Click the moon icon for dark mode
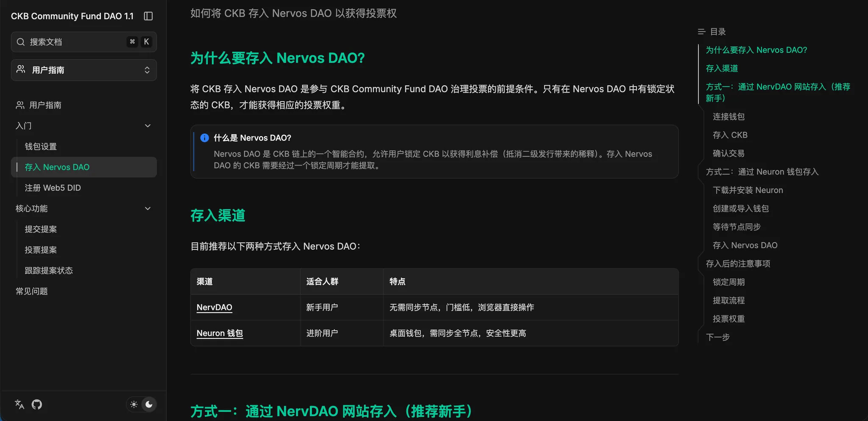The height and width of the screenshot is (421, 868). coord(149,404)
